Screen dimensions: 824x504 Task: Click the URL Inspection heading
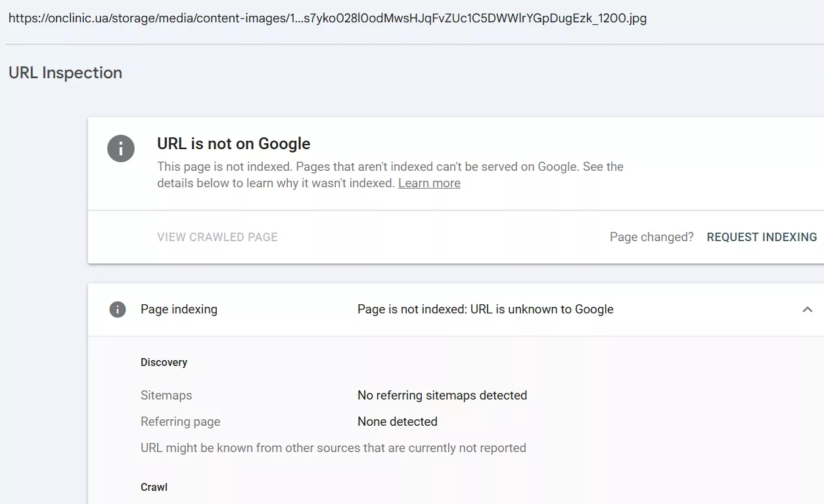65,72
